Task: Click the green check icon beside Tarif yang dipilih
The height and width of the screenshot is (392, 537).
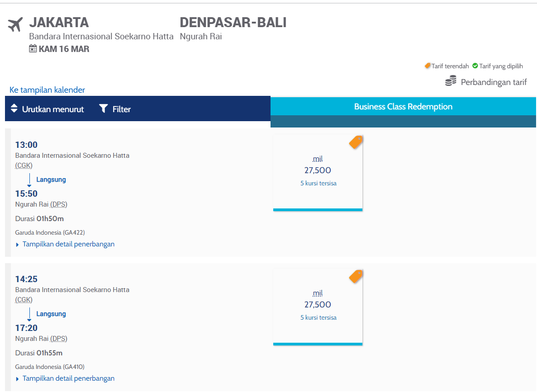Action: pyautogui.click(x=476, y=66)
